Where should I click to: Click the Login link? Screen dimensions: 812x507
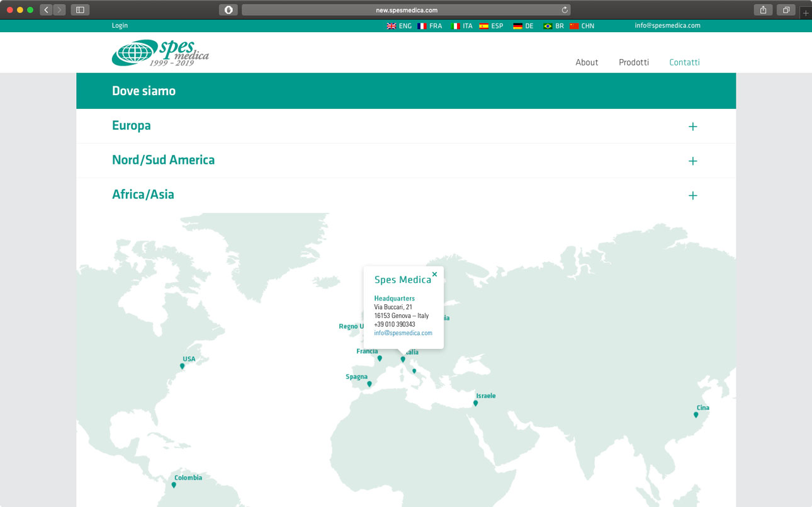[120, 26]
